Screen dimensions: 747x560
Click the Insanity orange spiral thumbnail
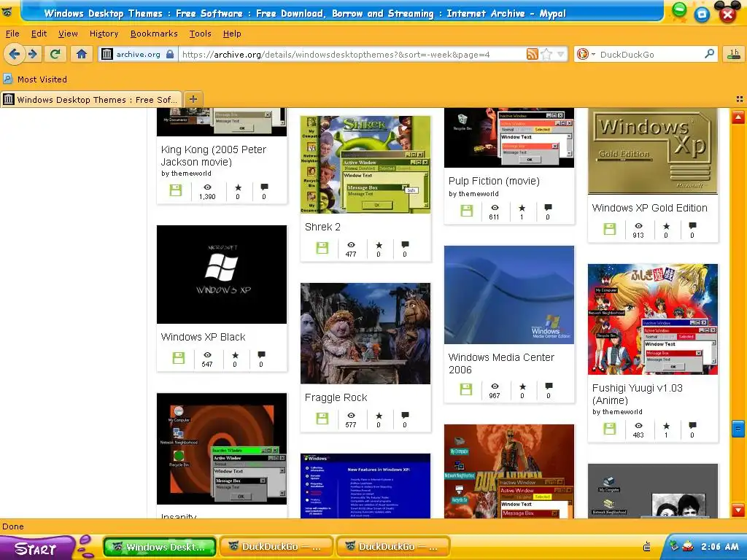pyautogui.click(x=222, y=448)
